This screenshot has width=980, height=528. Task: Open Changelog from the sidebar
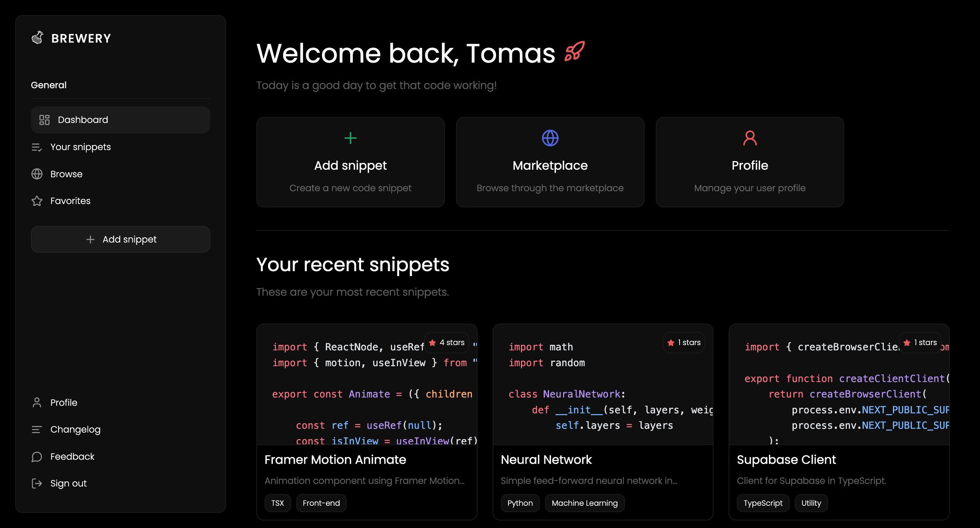(75, 430)
